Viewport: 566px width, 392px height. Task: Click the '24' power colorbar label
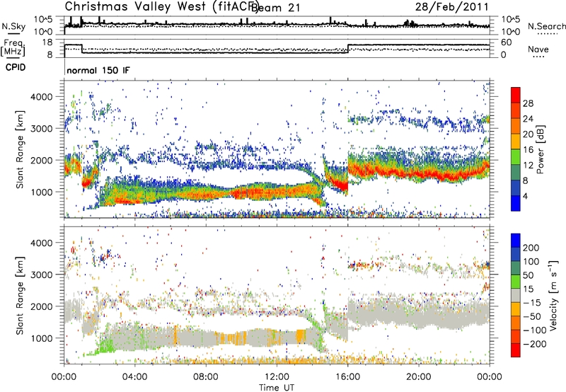tap(528, 119)
